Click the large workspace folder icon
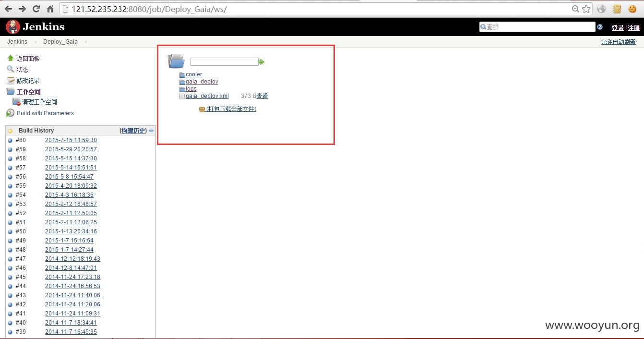The image size is (644, 339). tap(176, 61)
